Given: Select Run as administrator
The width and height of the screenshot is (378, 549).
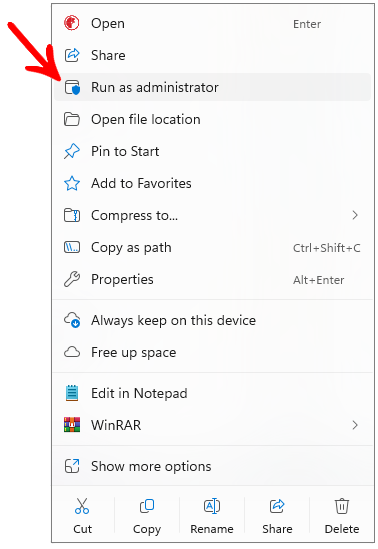Looking at the screenshot, I should tap(212, 87).
